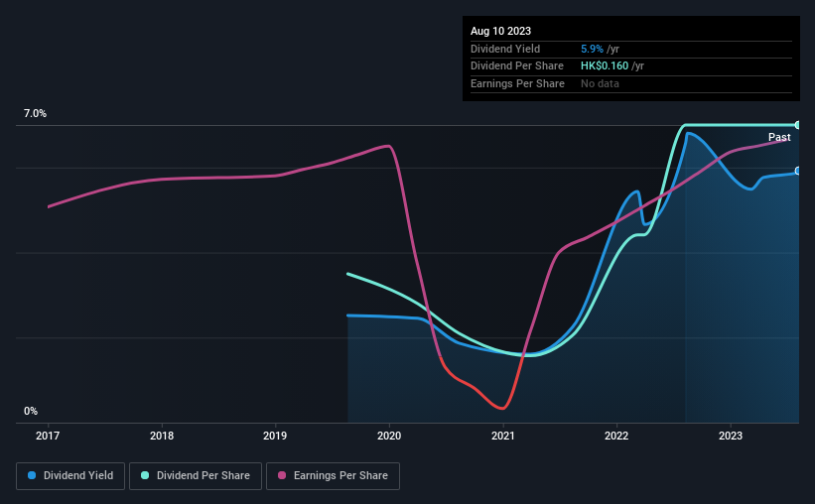This screenshot has height=504, width=815.
Task: Click the 2021 x-axis label
Action: coord(502,436)
